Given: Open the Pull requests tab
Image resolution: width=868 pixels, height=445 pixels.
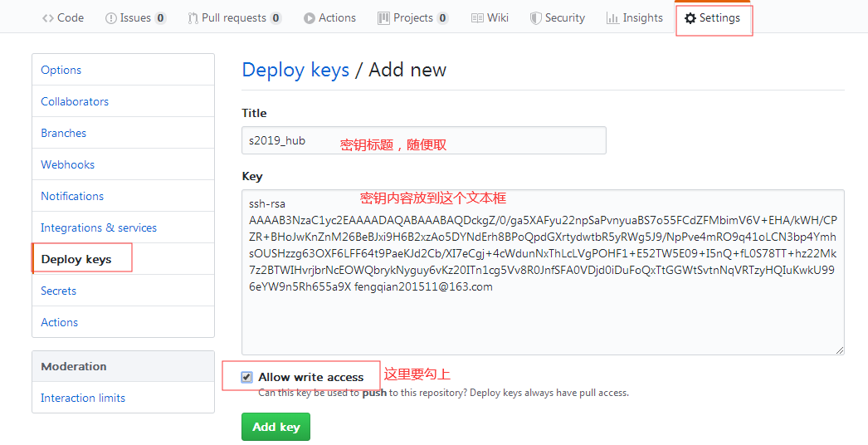Looking at the screenshot, I should (235, 17).
